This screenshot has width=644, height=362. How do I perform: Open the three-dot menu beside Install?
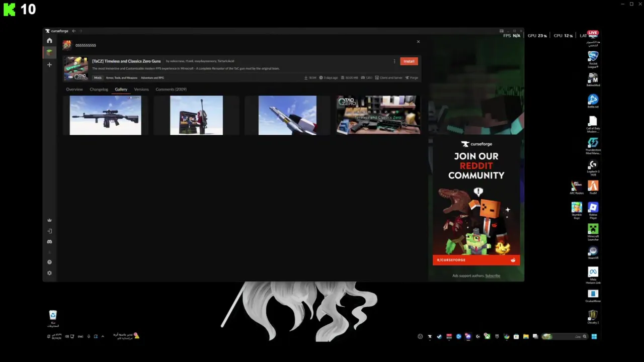click(x=394, y=61)
